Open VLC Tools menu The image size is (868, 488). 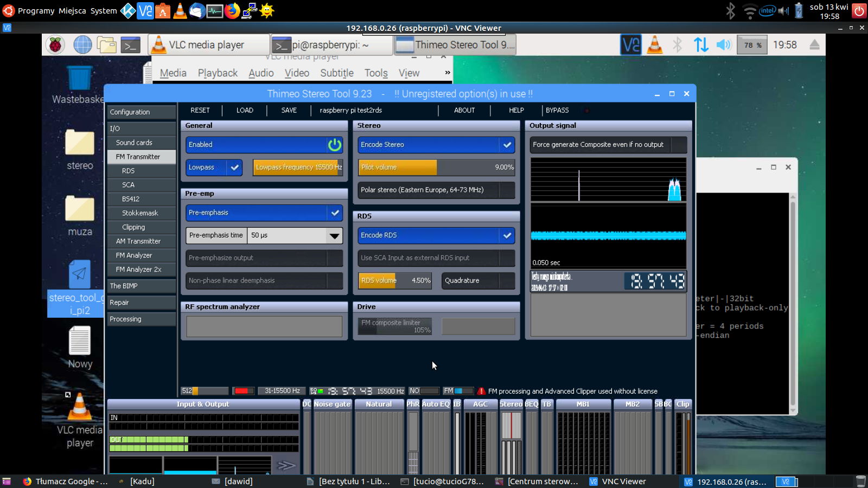point(376,73)
